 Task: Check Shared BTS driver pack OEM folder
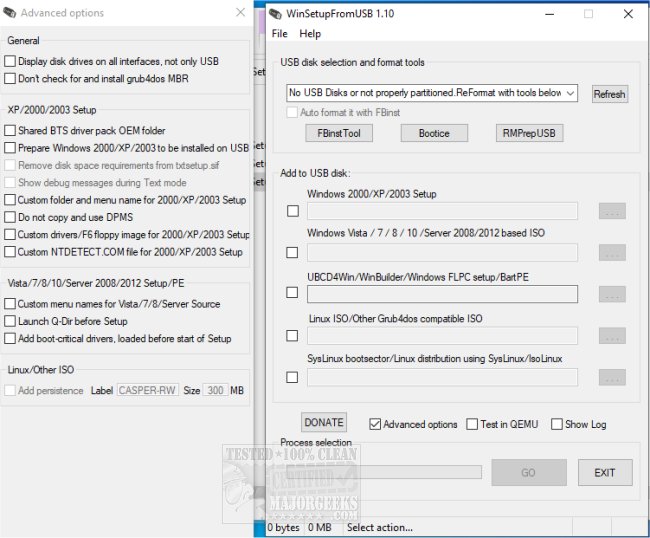click(10, 131)
